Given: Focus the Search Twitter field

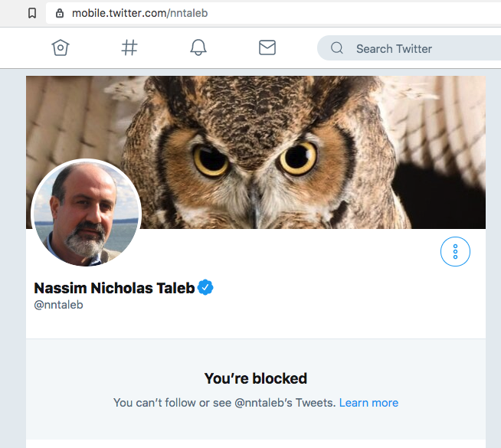Looking at the screenshot, I should tap(414, 48).
